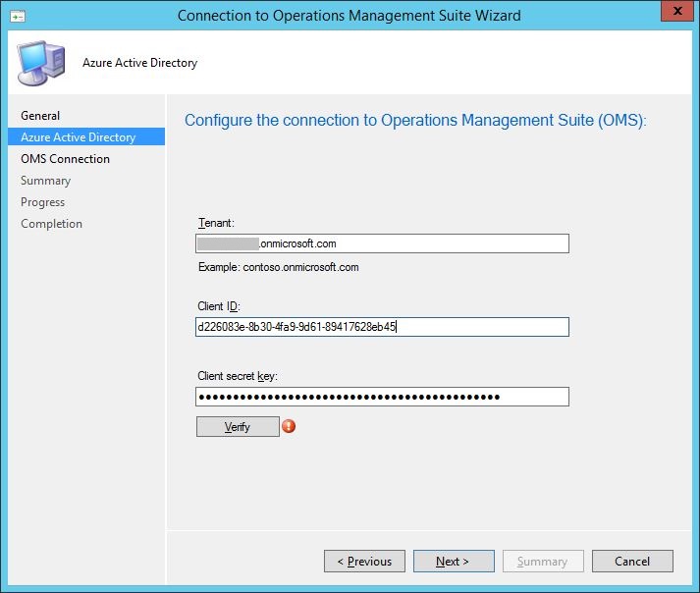Image resolution: width=700 pixels, height=593 pixels.
Task: Click the 'Client secret key:' label
Action: (x=238, y=376)
